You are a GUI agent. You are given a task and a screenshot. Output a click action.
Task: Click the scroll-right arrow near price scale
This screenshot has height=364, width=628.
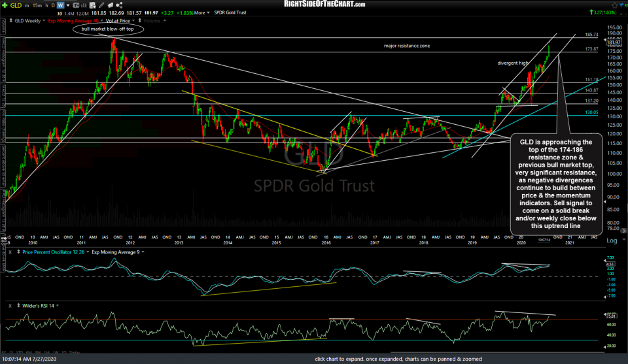point(623,231)
